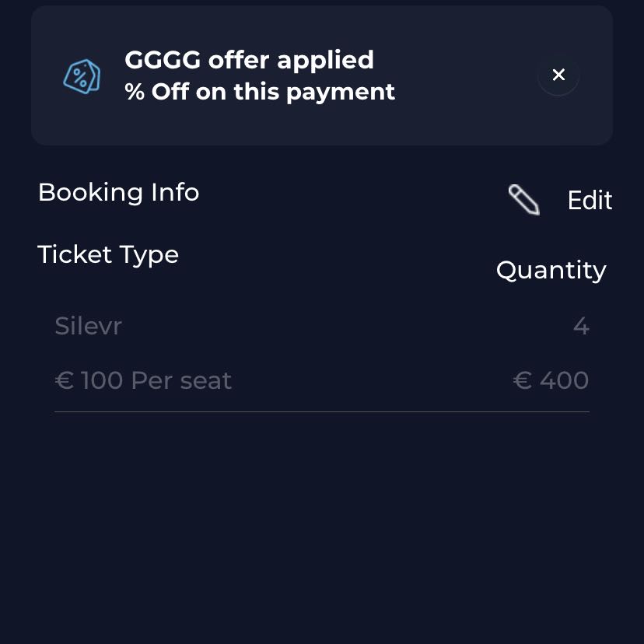Image resolution: width=644 pixels, height=644 pixels.
Task: Click the blue discount tag icon
Action: coord(82,76)
